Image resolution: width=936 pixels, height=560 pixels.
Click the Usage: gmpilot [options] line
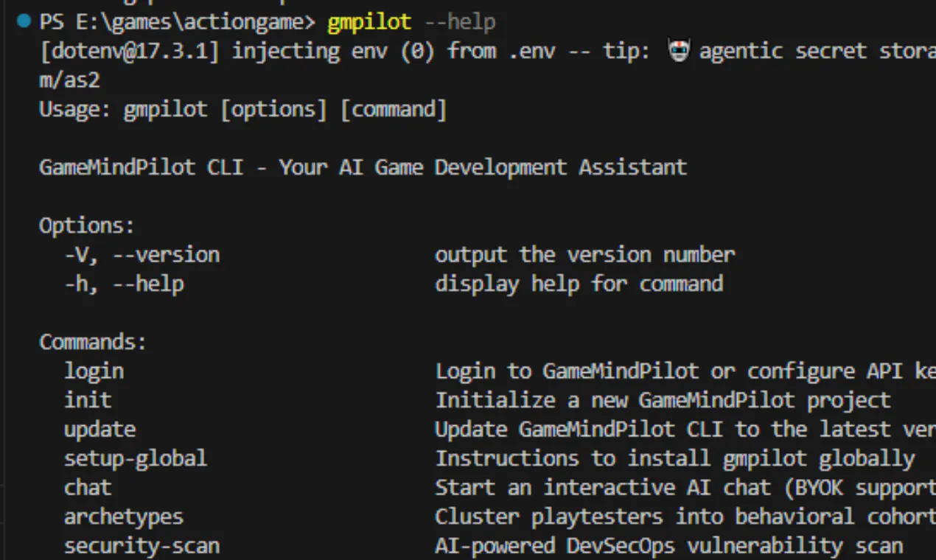242,110
